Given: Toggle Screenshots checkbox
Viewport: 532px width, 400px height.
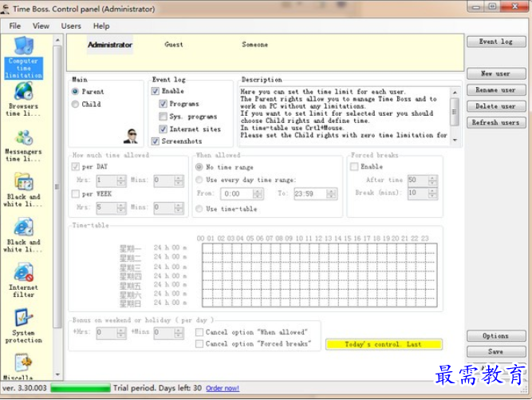Looking at the screenshot, I should (x=155, y=141).
